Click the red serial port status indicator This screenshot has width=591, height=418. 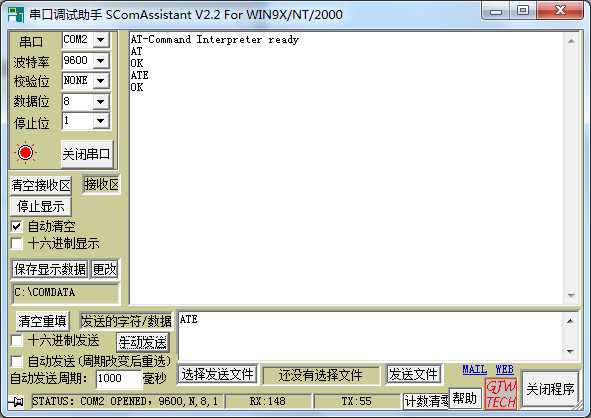26,153
